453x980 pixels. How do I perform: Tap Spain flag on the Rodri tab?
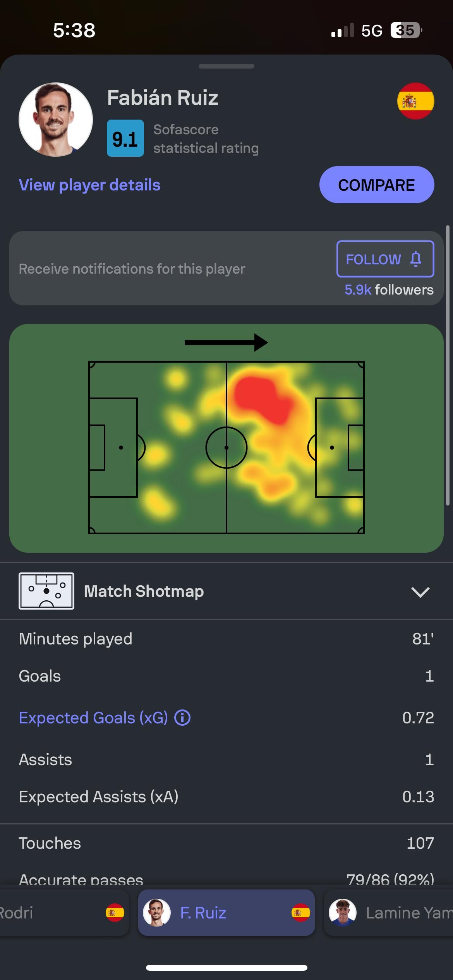point(115,912)
